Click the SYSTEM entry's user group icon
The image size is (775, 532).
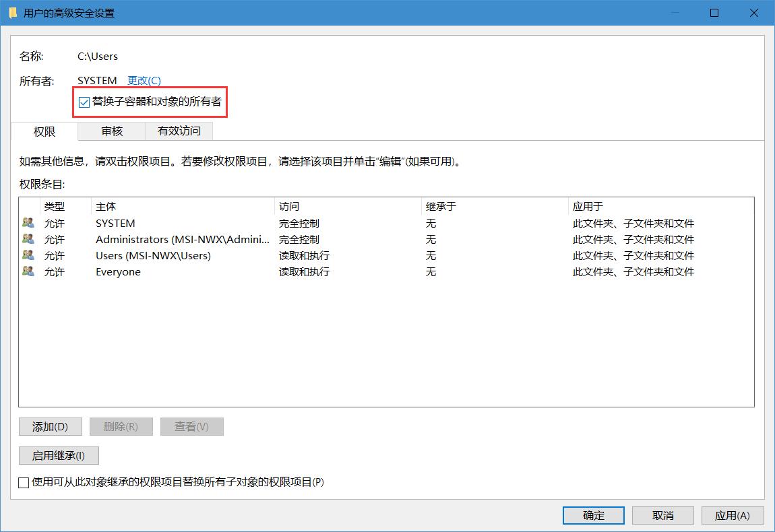click(28, 223)
